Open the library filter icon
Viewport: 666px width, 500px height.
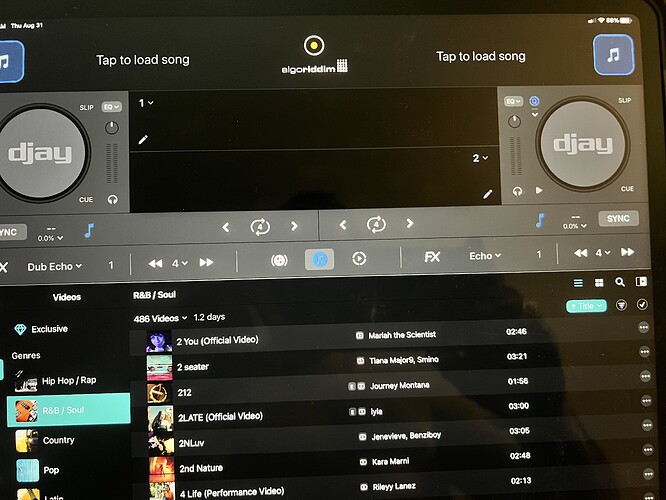coord(621,305)
